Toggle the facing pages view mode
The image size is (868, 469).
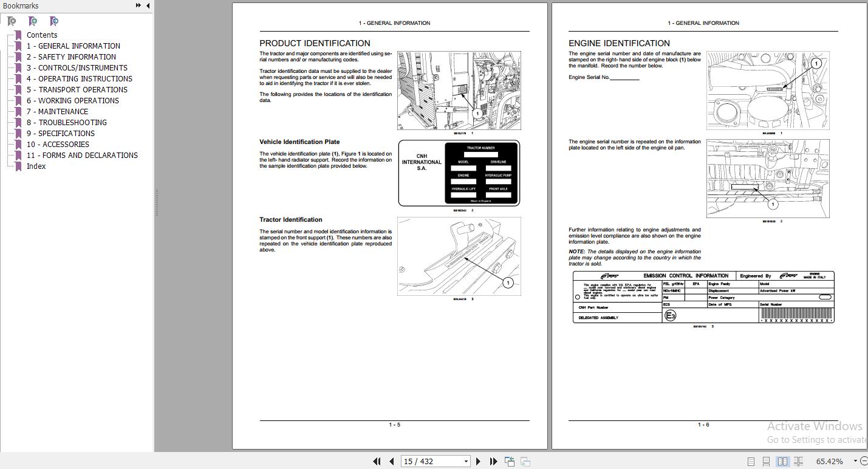coord(784,461)
